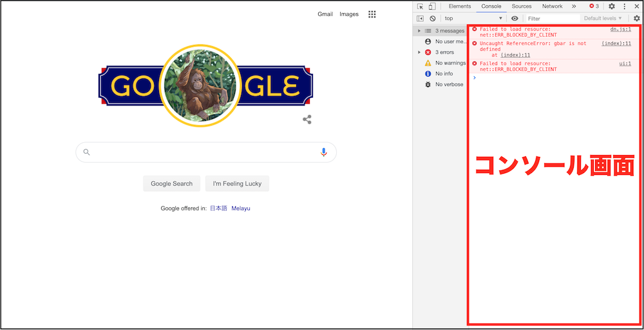Open console settings gear next to levels
The image size is (644, 330).
[x=637, y=19]
